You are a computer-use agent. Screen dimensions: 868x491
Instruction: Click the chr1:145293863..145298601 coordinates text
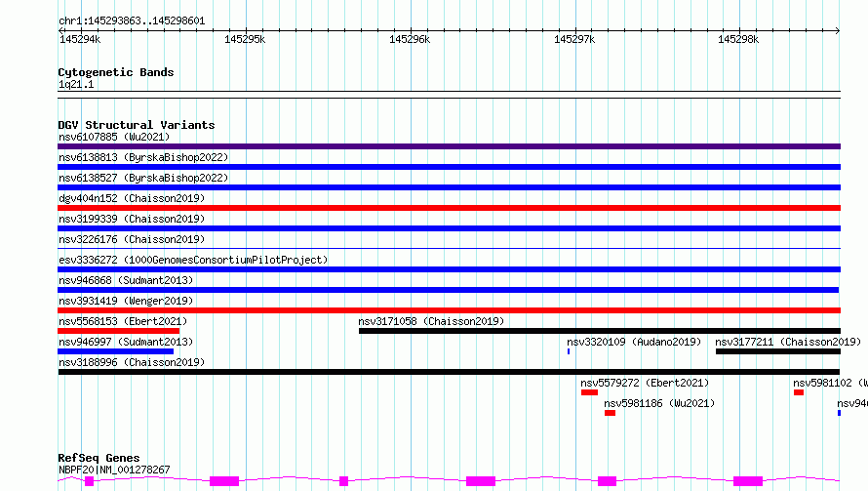132,21
